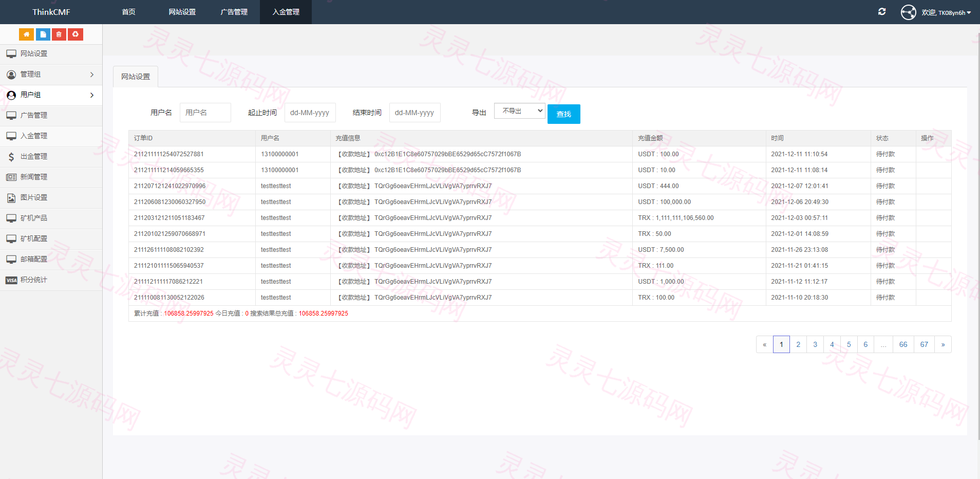Click the picture icon beside 图片设置
The width and height of the screenshot is (980, 479).
coord(11,198)
